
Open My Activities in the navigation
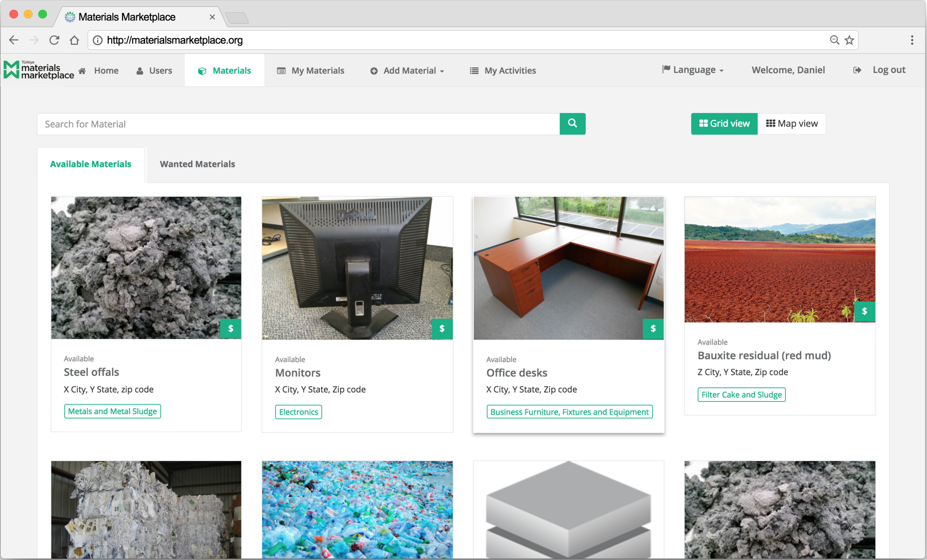coord(503,70)
